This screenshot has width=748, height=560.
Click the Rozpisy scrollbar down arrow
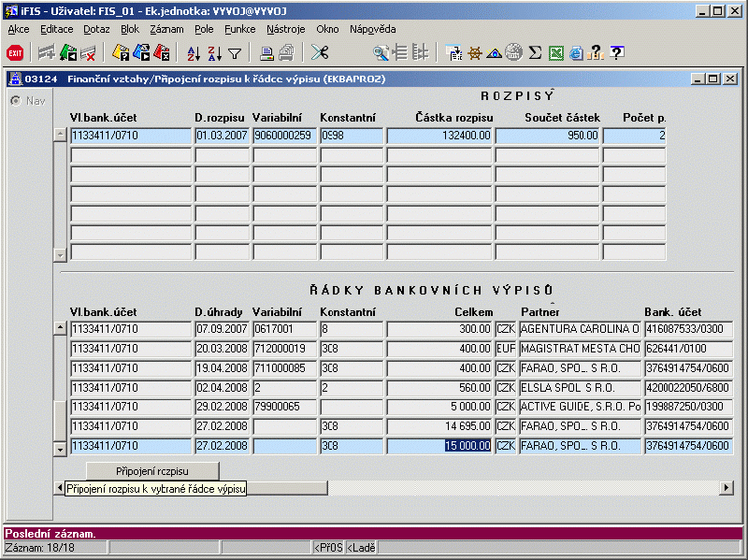[x=60, y=255]
